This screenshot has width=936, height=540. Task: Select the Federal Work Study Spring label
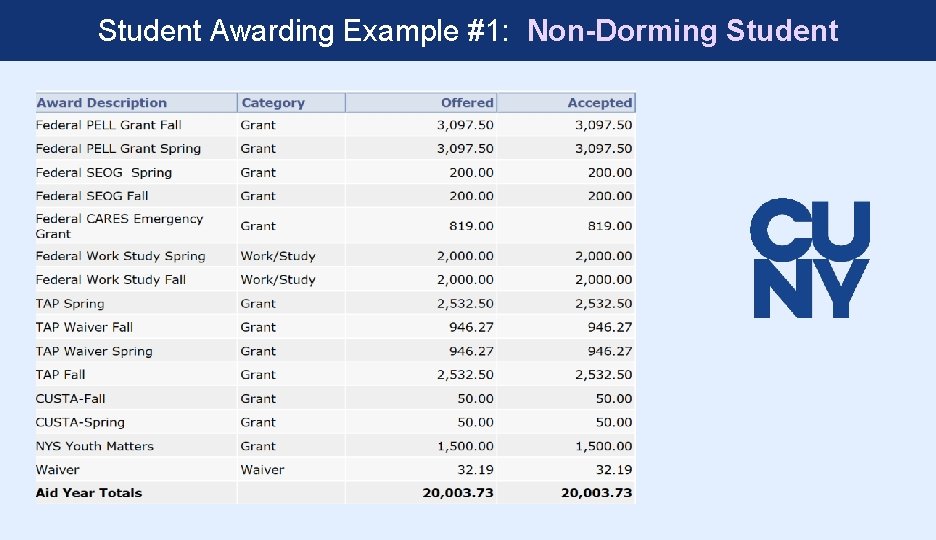pos(121,256)
